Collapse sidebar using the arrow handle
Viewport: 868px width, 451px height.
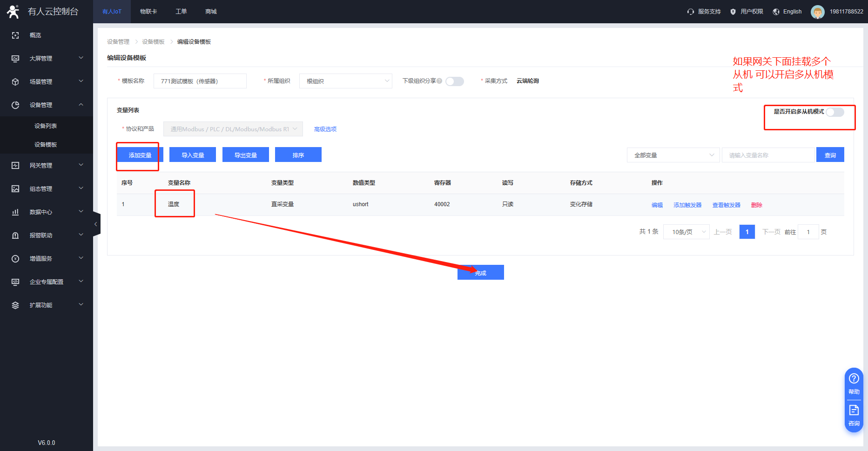(96, 224)
